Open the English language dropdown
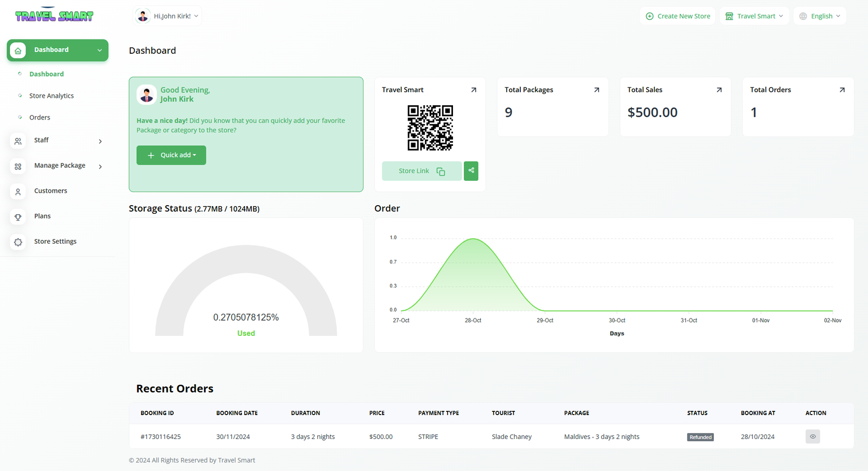 tap(820, 16)
